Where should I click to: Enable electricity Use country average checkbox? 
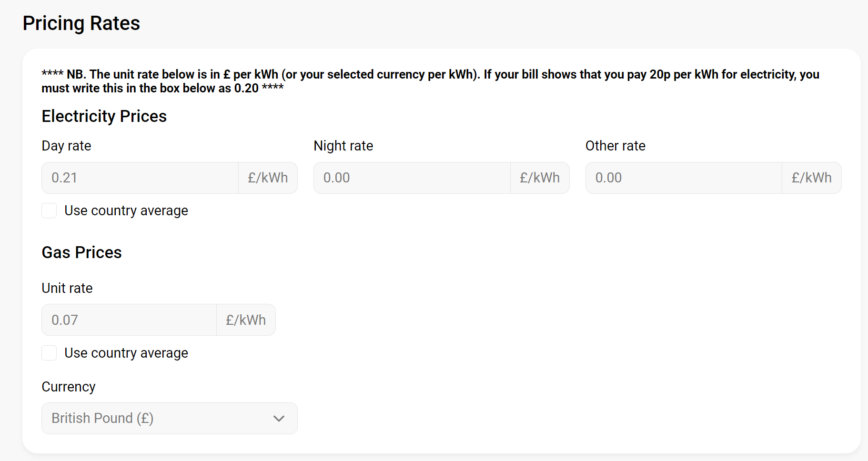(x=49, y=210)
